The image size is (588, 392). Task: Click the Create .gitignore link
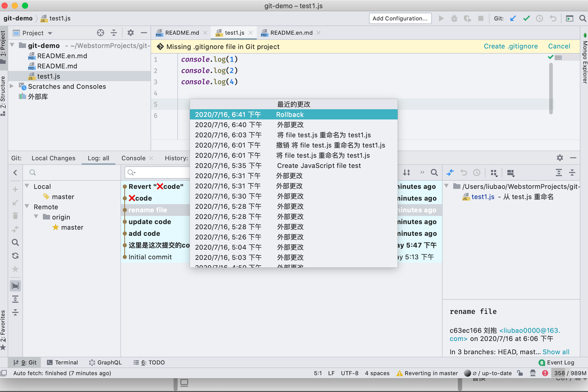(x=511, y=46)
